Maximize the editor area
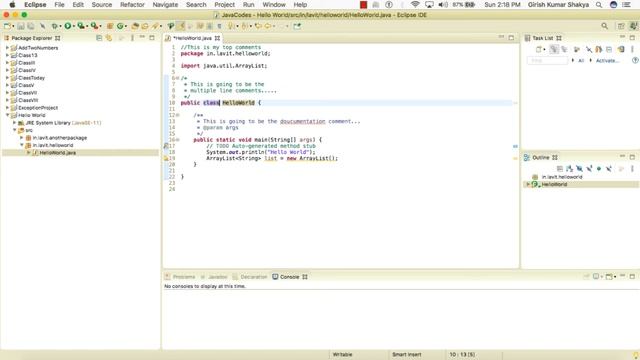 coord(511,38)
